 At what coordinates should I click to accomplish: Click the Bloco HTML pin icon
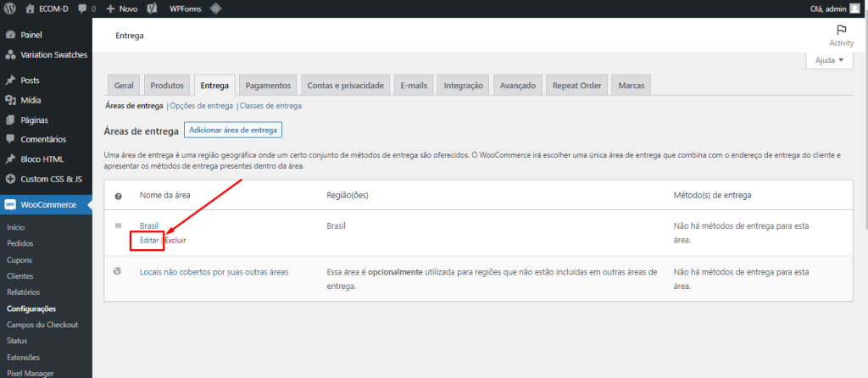[10, 159]
